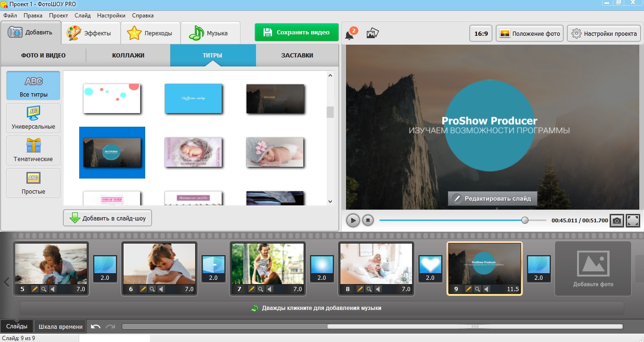Open zoom settings on slide 6
This screenshot has height=342, width=644.
click(152, 289)
